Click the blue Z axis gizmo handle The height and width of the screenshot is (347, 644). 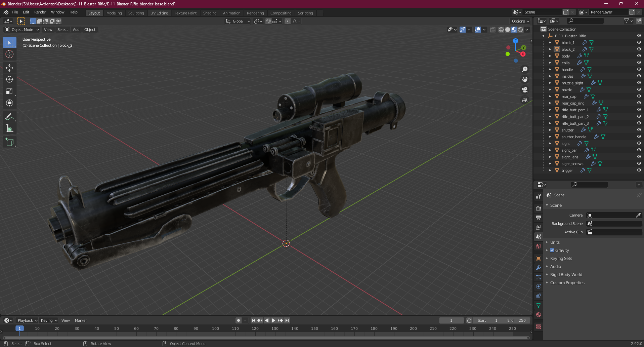coord(515,41)
